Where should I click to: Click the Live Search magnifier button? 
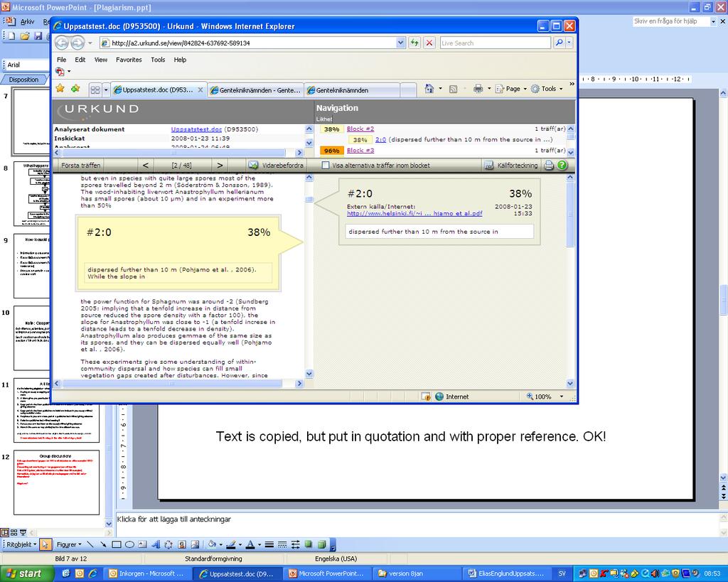pyautogui.click(x=559, y=43)
